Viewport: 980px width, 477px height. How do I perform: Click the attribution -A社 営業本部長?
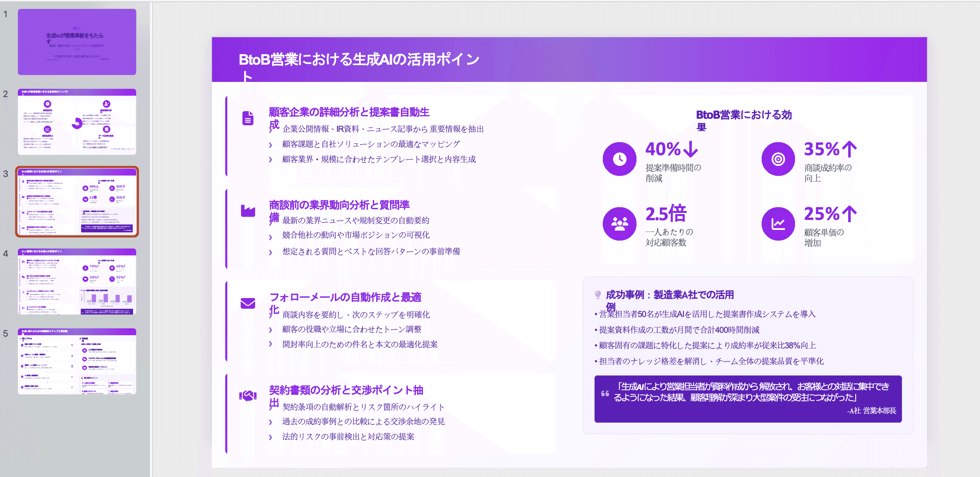click(x=872, y=411)
